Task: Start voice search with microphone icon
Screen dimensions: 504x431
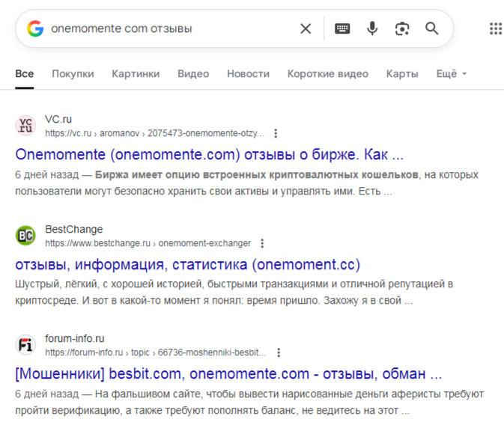Action: (372, 28)
